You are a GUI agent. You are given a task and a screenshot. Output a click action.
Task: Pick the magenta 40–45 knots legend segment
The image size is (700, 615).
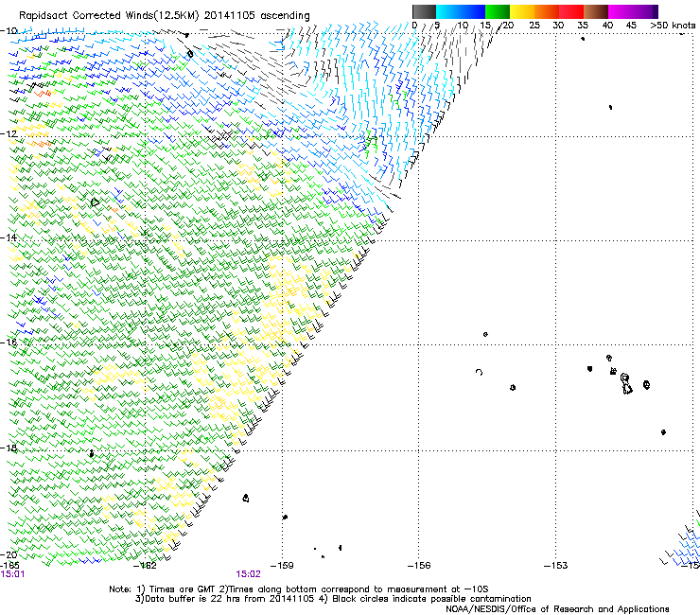point(621,11)
